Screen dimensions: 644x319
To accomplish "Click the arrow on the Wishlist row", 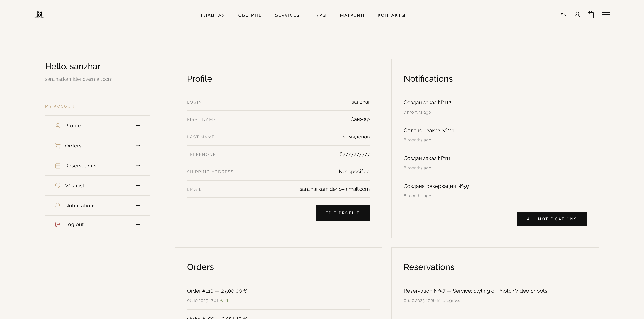I will tap(138, 186).
